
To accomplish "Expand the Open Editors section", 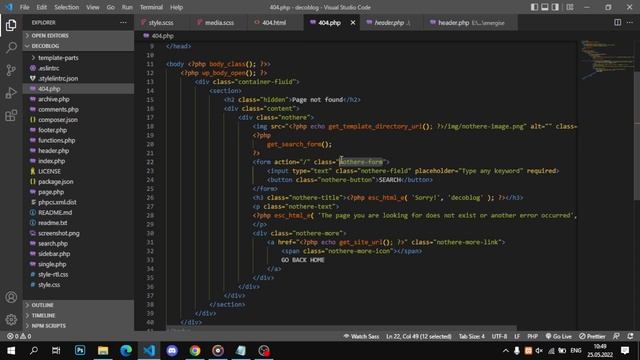I will [x=78, y=36].
